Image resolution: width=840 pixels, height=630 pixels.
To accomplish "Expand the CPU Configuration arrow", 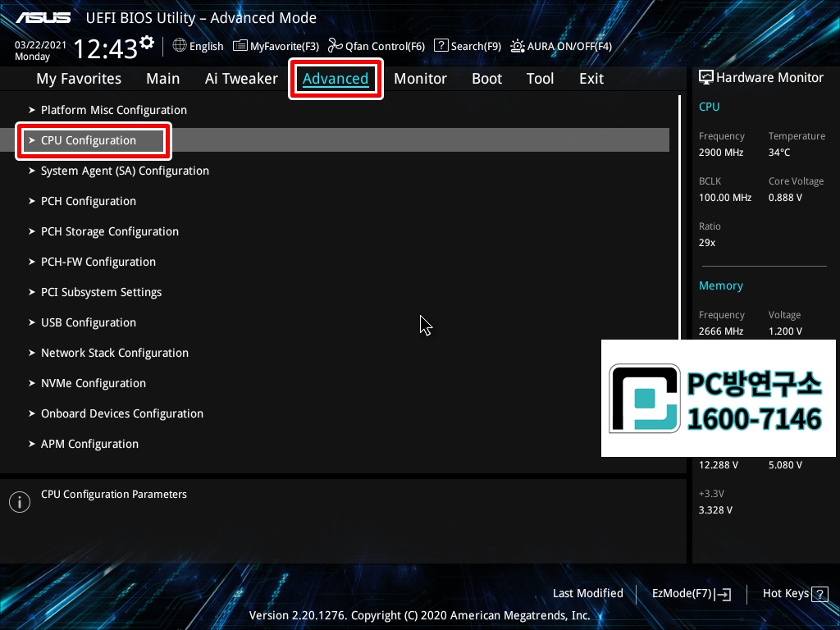I will pyautogui.click(x=32, y=140).
